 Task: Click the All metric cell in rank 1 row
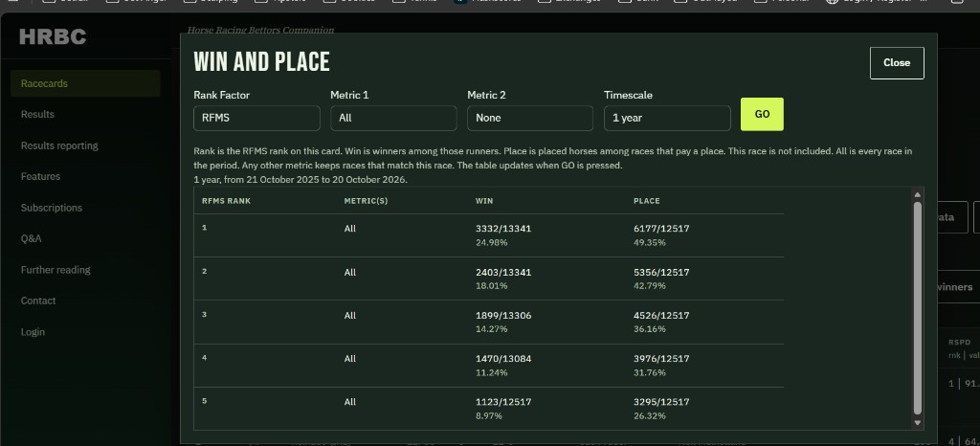point(350,229)
